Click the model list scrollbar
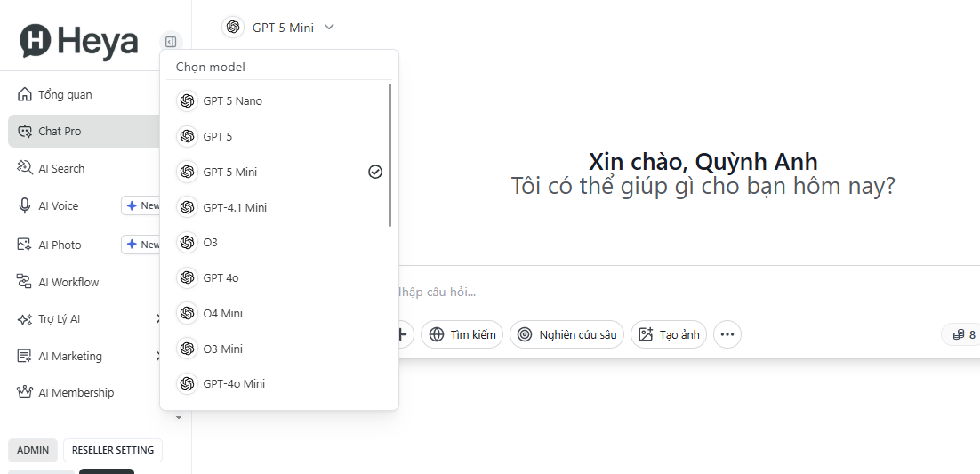The height and width of the screenshot is (474, 980). pos(390,155)
